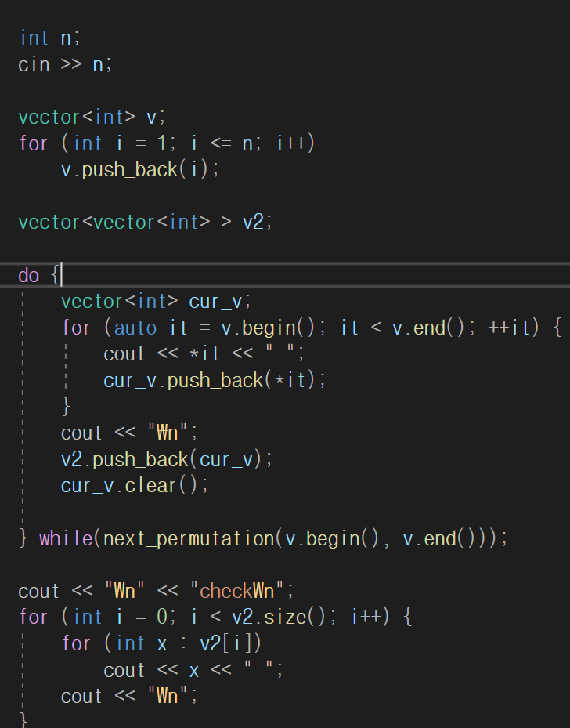Image resolution: width=570 pixels, height=728 pixels.
Task: Click the 'cur_v.push_back(*it);' statement
Action: point(215,381)
